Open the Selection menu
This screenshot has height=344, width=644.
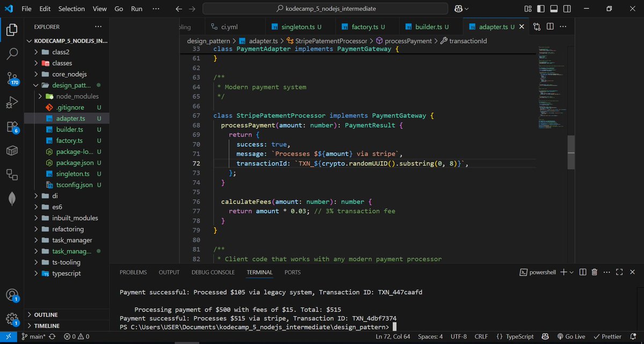pyautogui.click(x=71, y=9)
